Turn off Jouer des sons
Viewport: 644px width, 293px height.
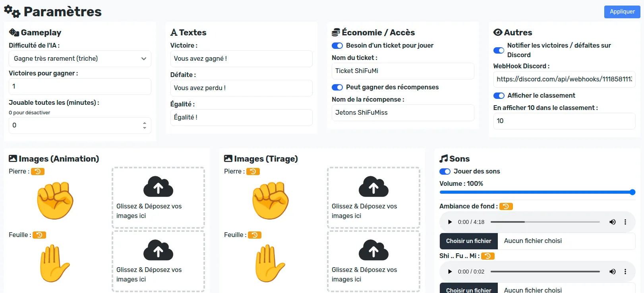[445, 172]
